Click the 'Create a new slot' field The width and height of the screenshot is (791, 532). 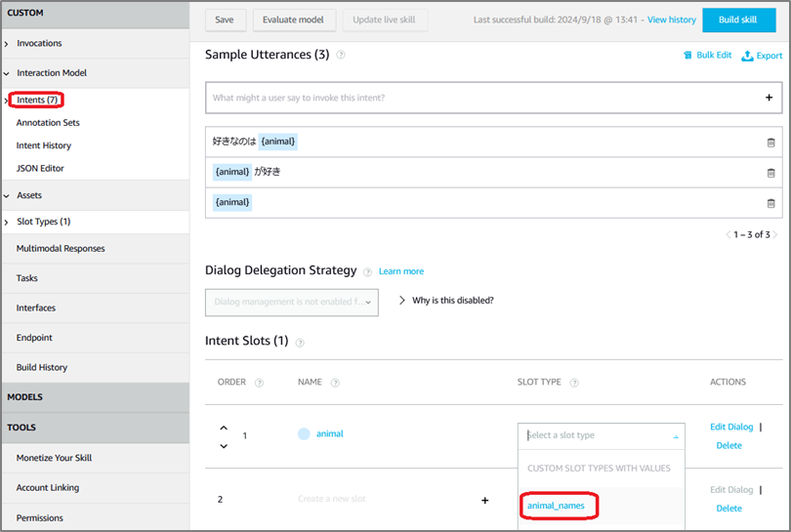[x=332, y=499]
